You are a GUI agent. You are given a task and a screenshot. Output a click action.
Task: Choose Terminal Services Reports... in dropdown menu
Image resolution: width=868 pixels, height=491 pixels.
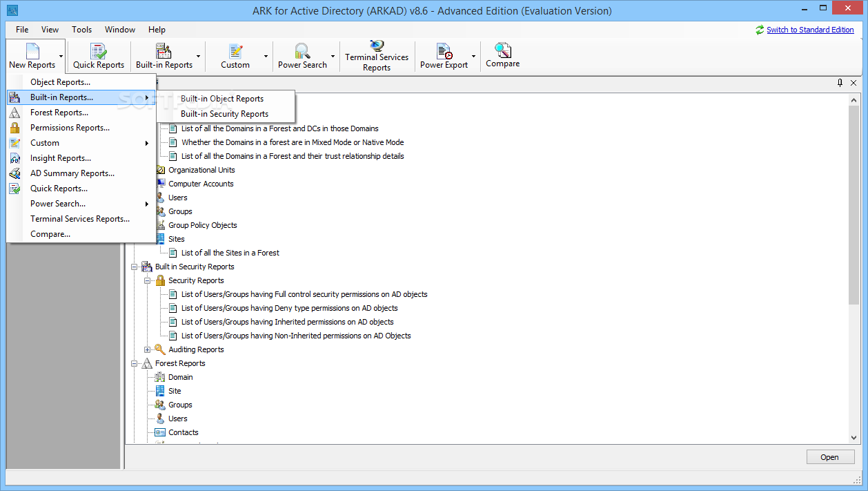81,219
